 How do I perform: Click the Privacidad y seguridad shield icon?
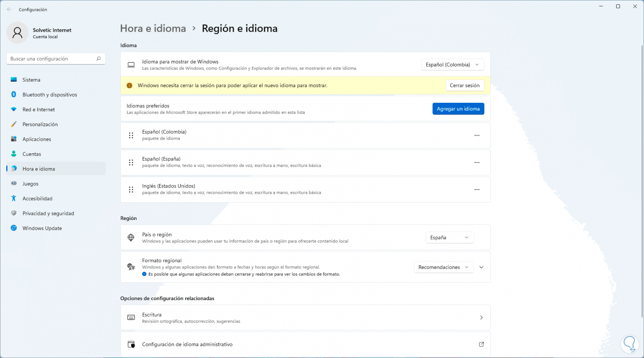click(x=14, y=213)
